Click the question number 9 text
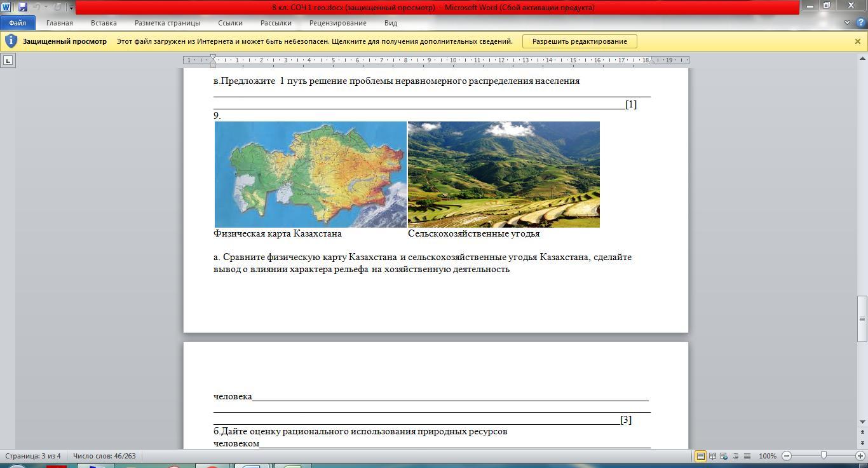The width and height of the screenshot is (868, 468). click(x=217, y=116)
